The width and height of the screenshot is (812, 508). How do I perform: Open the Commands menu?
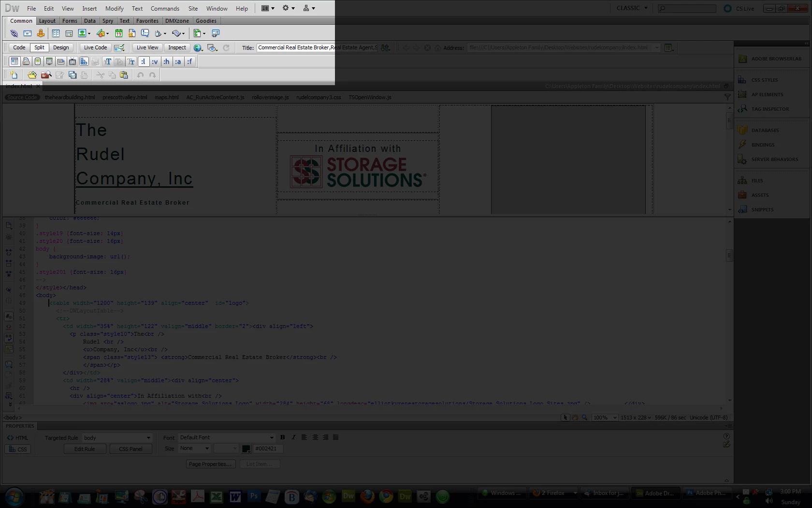click(165, 8)
